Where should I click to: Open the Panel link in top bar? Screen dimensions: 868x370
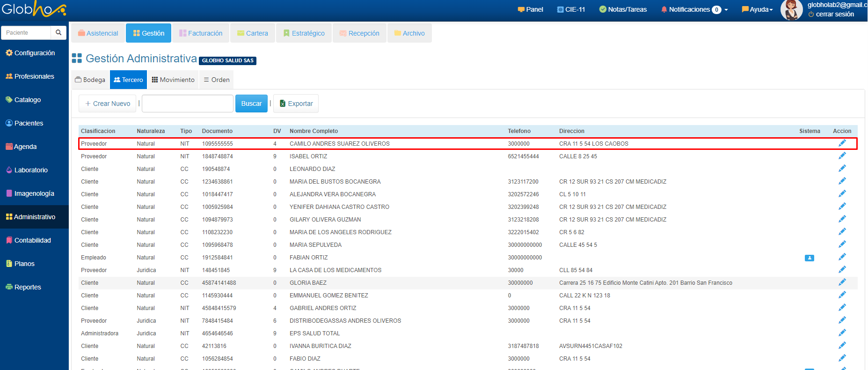(x=530, y=9)
